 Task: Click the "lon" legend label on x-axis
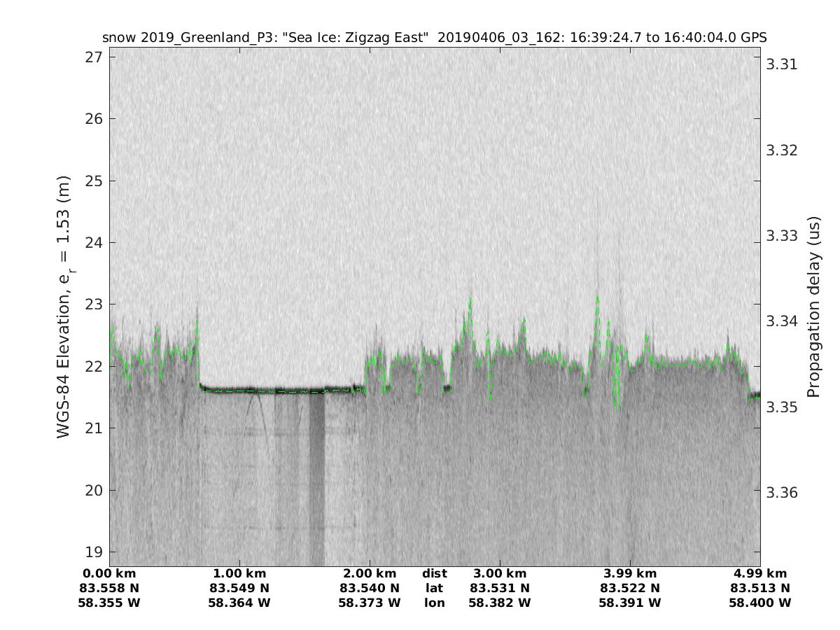[x=434, y=602]
